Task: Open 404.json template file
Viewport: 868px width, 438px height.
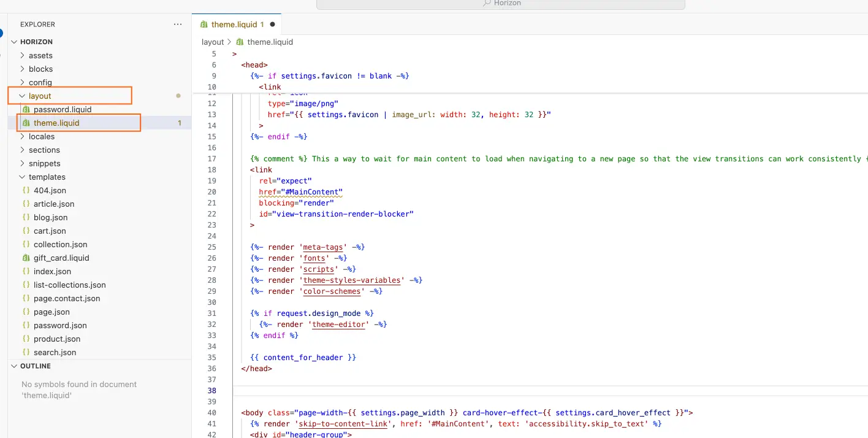Action: pyautogui.click(x=50, y=190)
